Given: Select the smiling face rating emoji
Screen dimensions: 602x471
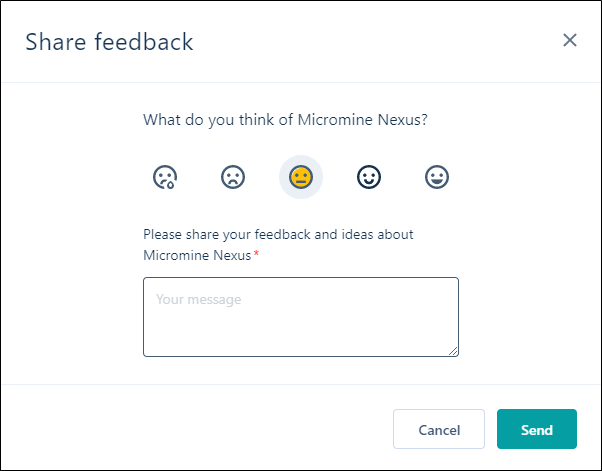Looking at the screenshot, I should pos(369,177).
